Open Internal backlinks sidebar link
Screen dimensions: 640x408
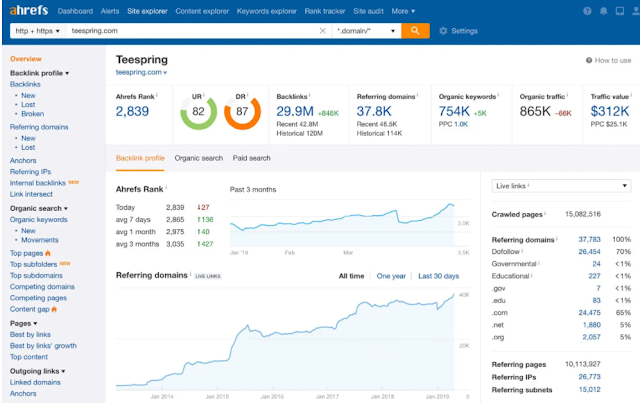click(38, 183)
